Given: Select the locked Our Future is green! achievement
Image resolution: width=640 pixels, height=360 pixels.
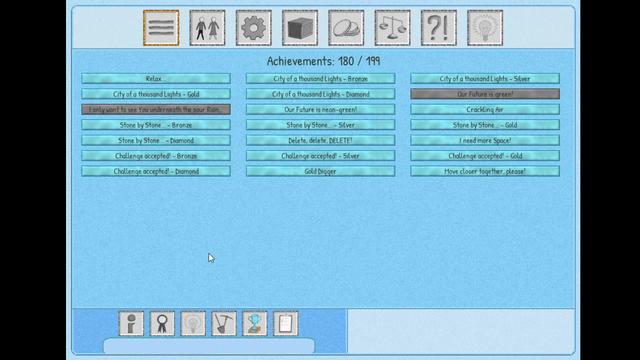Looking at the screenshot, I should pyautogui.click(x=485, y=94).
